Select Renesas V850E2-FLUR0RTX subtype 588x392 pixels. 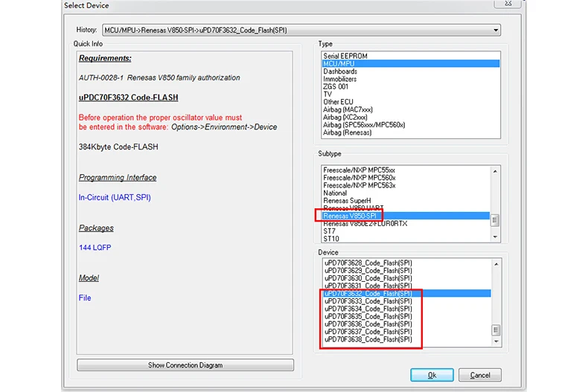(x=406, y=223)
